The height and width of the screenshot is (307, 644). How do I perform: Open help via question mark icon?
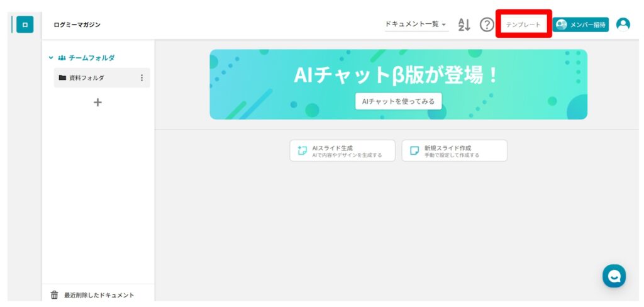(487, 25)
